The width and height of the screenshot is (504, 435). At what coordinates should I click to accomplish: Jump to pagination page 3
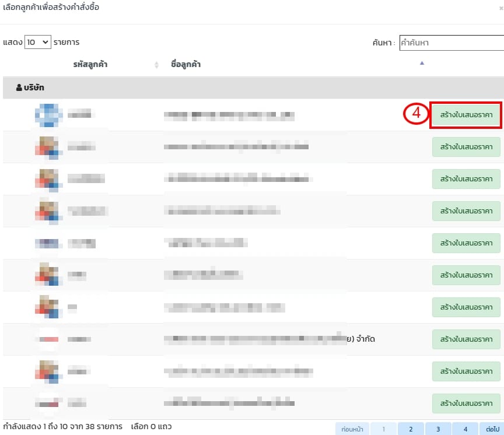point(438,429)
